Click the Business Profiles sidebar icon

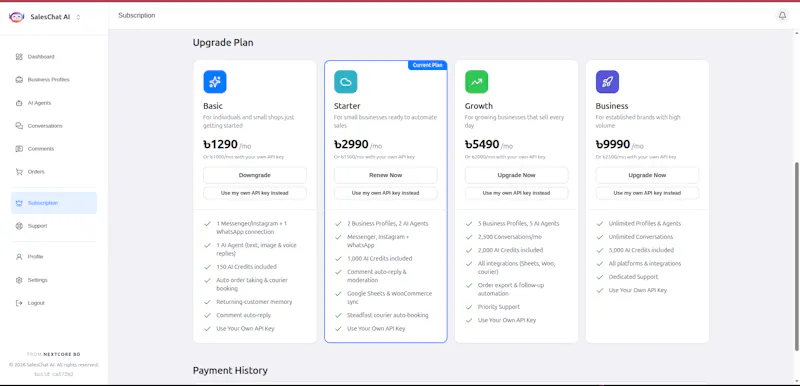pyautogui.click(x=19, y=80)
